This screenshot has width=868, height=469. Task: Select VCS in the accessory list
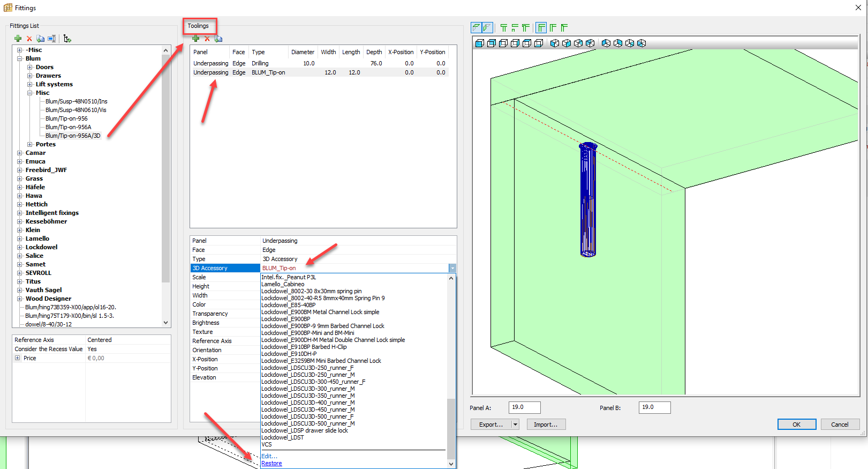click(267, 444)
